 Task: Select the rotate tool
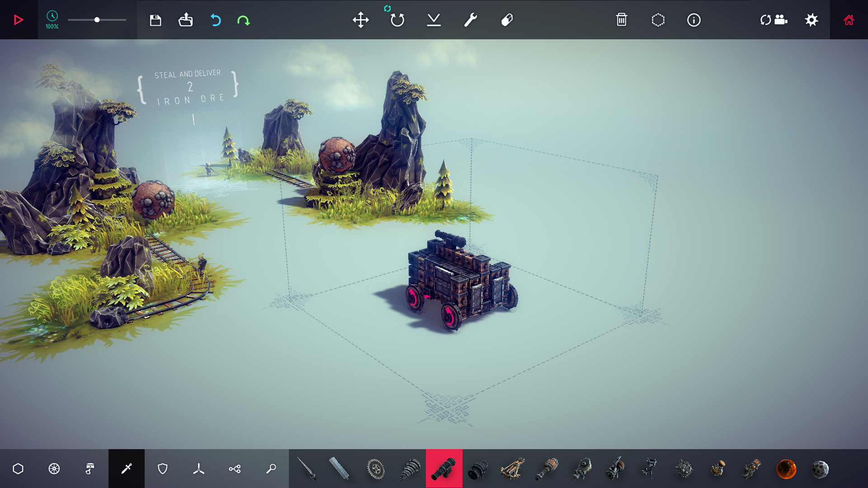pos(397,20)
